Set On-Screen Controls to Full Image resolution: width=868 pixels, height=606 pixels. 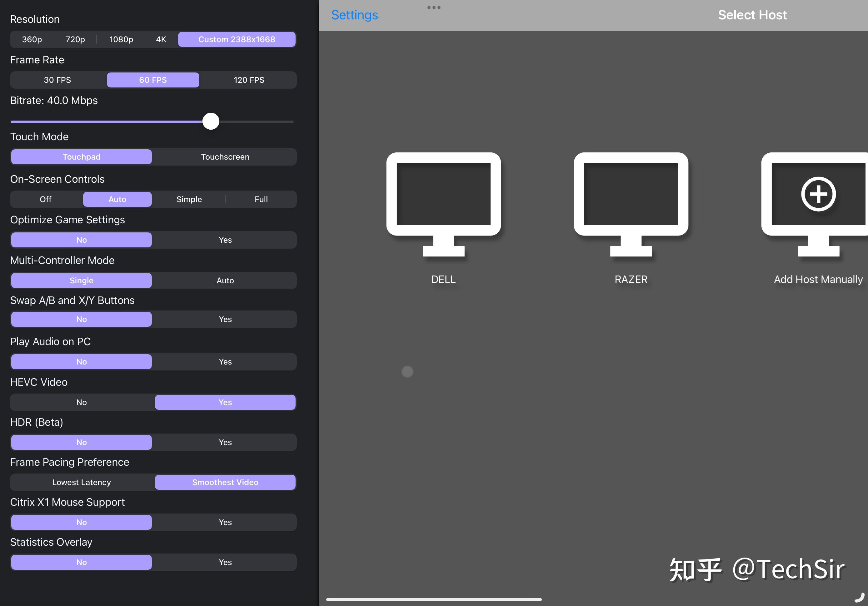click(x=261, y=199)
